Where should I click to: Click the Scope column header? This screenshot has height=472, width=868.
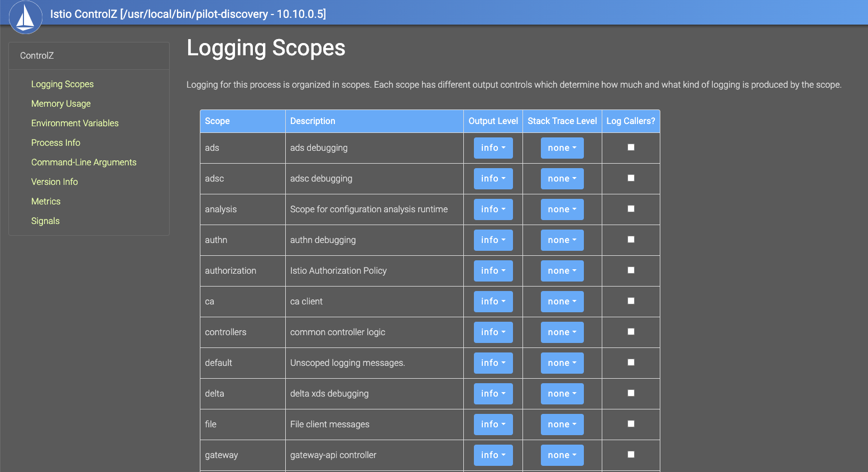tap(243, 121)
